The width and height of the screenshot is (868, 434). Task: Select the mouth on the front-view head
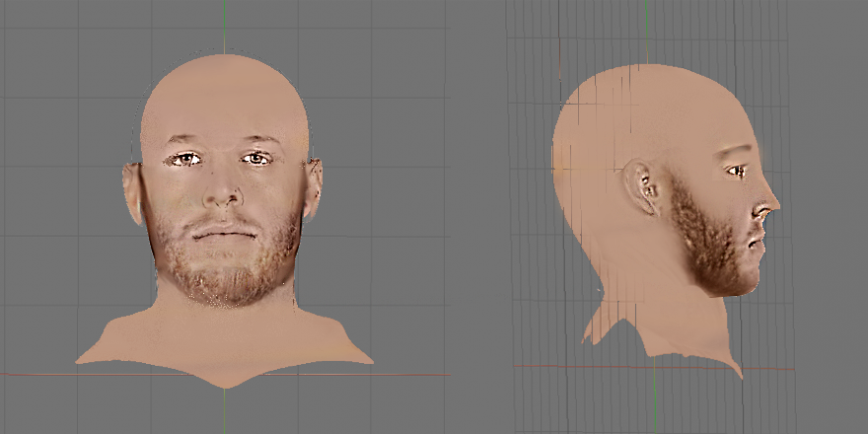point(224,234)
